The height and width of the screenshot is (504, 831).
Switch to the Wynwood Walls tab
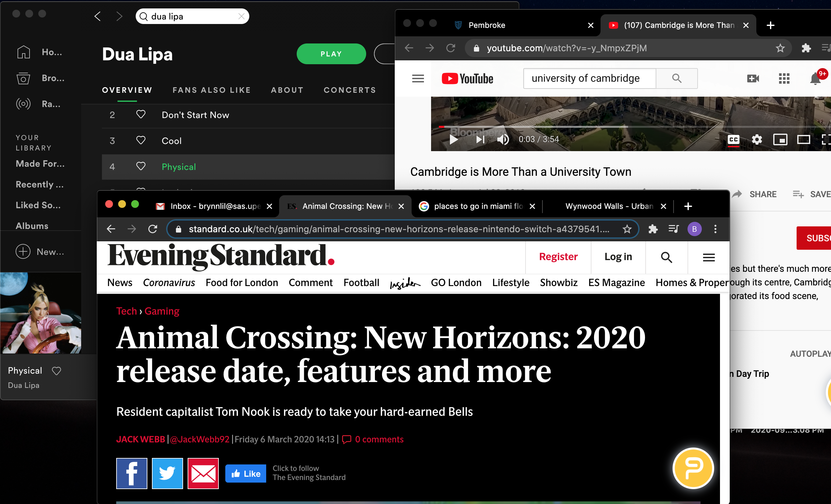point(609,206)
